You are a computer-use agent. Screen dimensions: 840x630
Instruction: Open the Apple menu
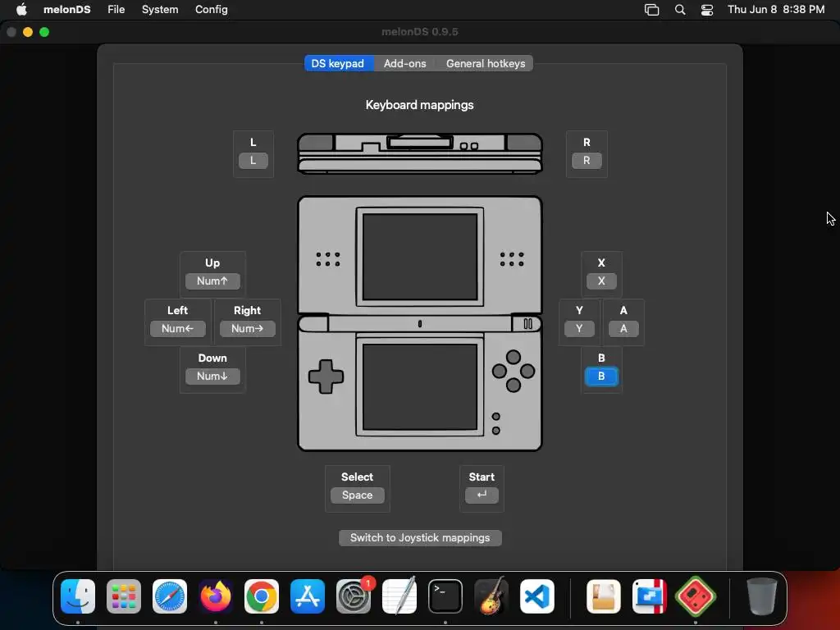click(x=21, y=10)
